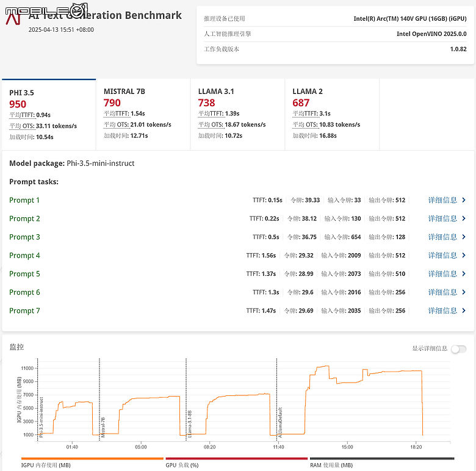Open Prompt 3 task
Viewport: 476px width, 471px height.
click(x=24, y=237)
